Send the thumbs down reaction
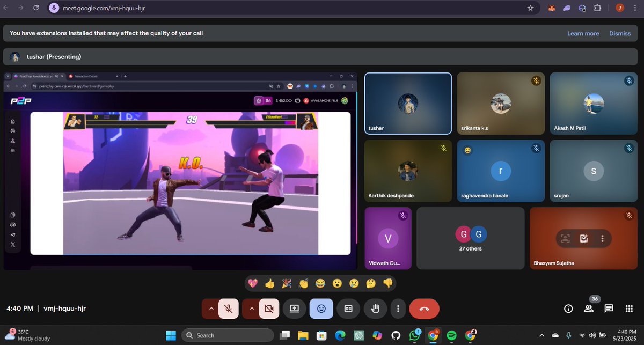The image size is (644, 345). click(387, 283)
